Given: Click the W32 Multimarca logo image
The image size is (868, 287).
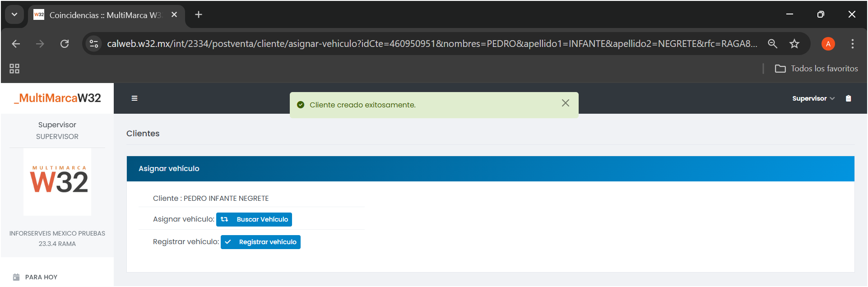Looking at the screenshot, I should click(57, 181).
